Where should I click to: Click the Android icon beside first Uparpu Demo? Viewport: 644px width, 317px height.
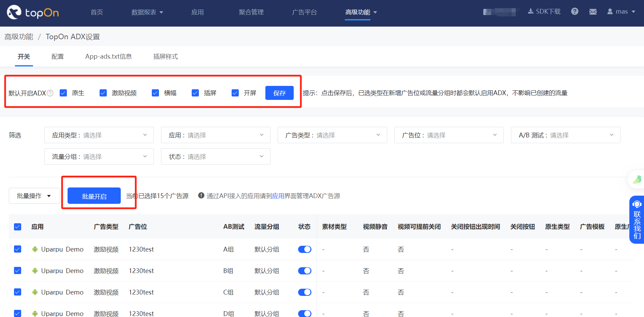34,249
